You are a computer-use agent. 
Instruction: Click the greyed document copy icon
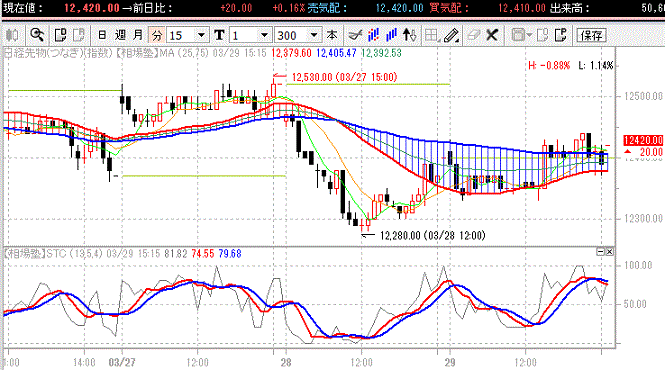click(x=542, y=35)
